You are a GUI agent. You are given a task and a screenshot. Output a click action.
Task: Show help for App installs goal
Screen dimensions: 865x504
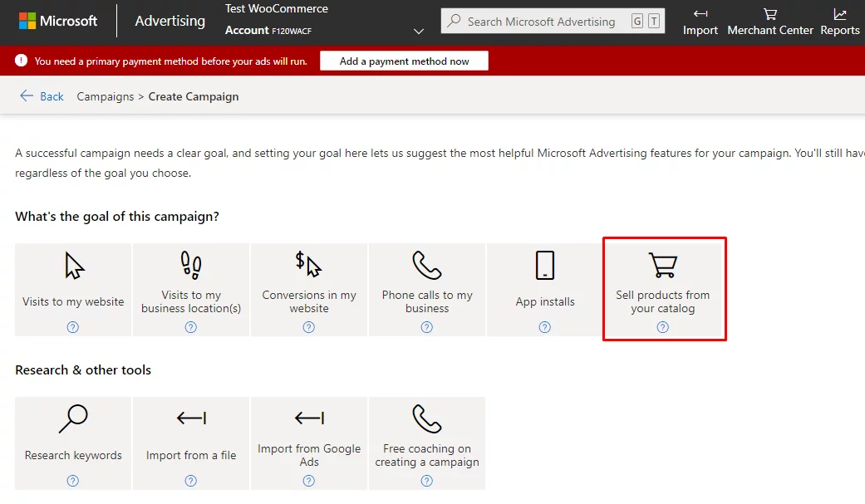pyautogui.click(x=545, y=327)
